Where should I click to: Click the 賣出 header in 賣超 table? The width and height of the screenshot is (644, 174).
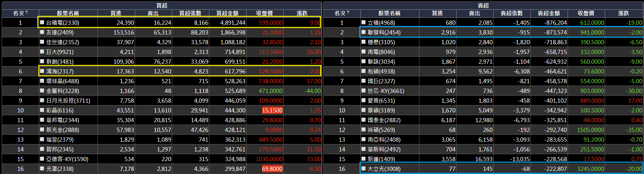(x=475, y=13)
